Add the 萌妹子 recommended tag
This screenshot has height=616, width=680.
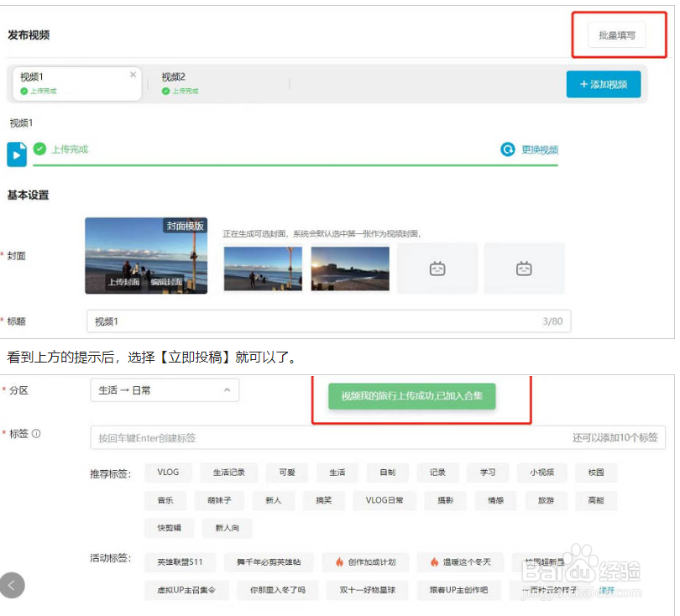219,500
